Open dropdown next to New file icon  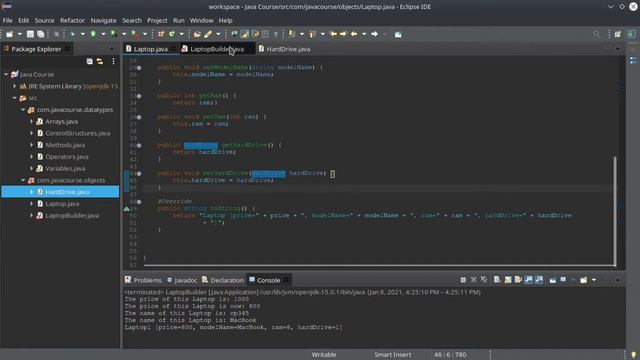tap(19, 34)
